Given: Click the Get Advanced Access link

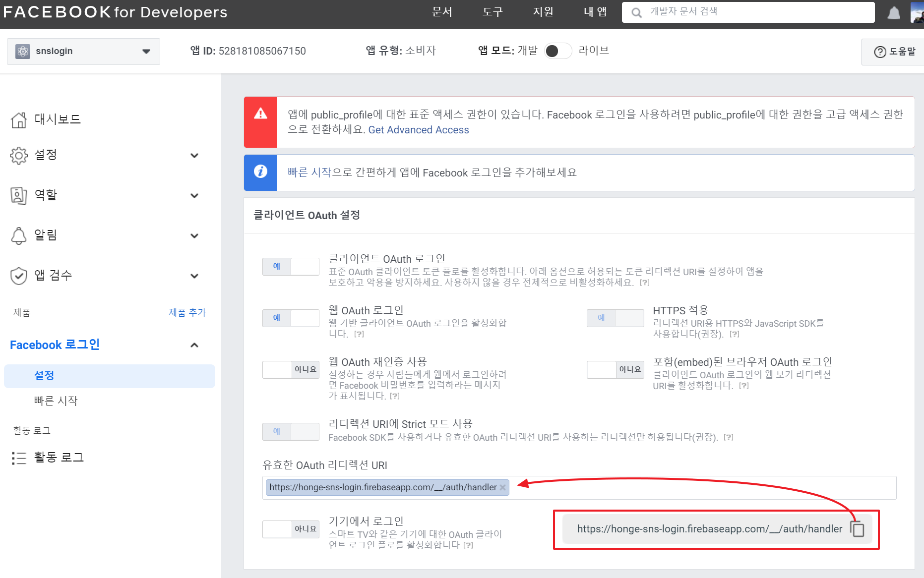Looking at the screenshot, I should [x=419, y=130].
